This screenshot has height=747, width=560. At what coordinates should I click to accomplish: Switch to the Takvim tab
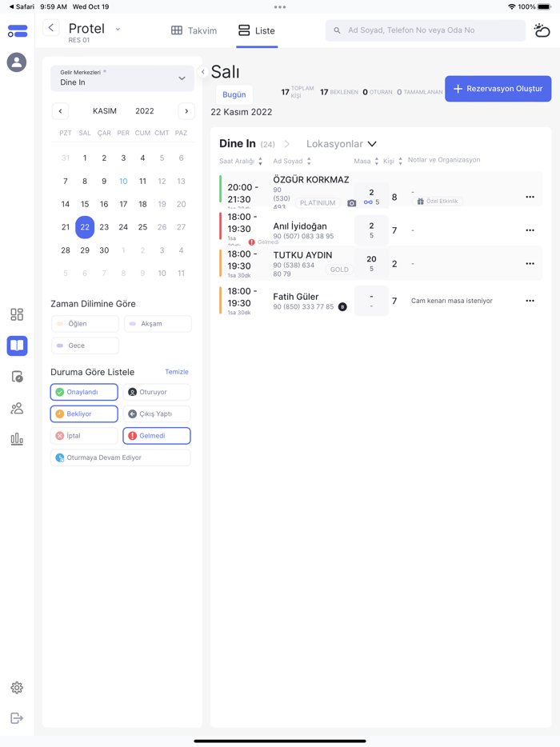(x=194, y=30)
